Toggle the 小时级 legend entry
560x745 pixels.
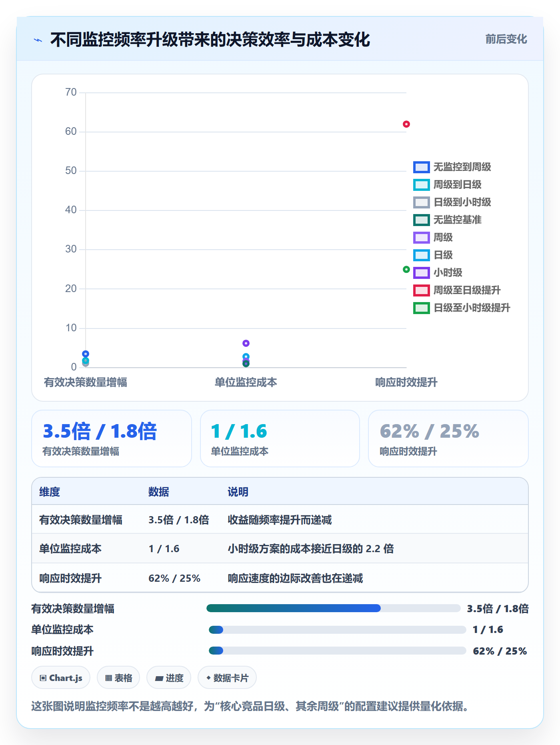(x=438, y=272)
